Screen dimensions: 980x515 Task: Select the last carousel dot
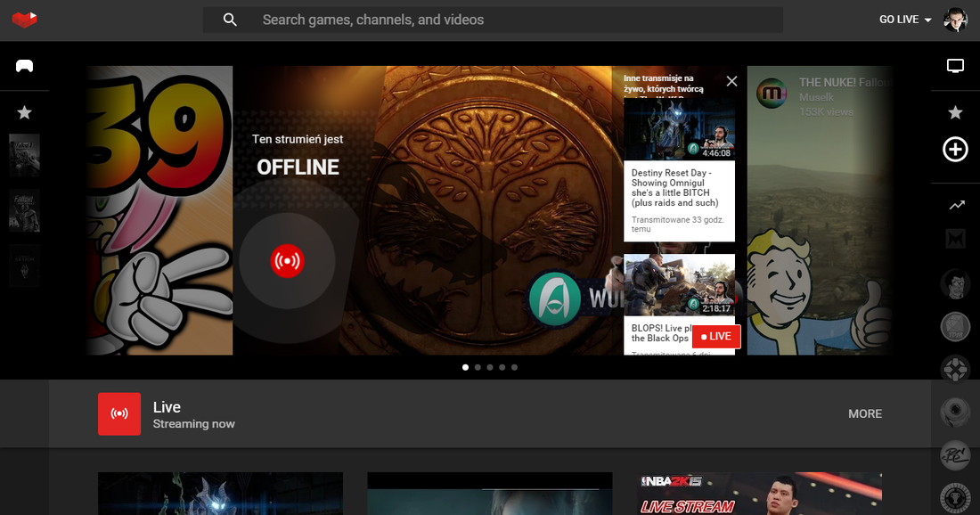514,367
